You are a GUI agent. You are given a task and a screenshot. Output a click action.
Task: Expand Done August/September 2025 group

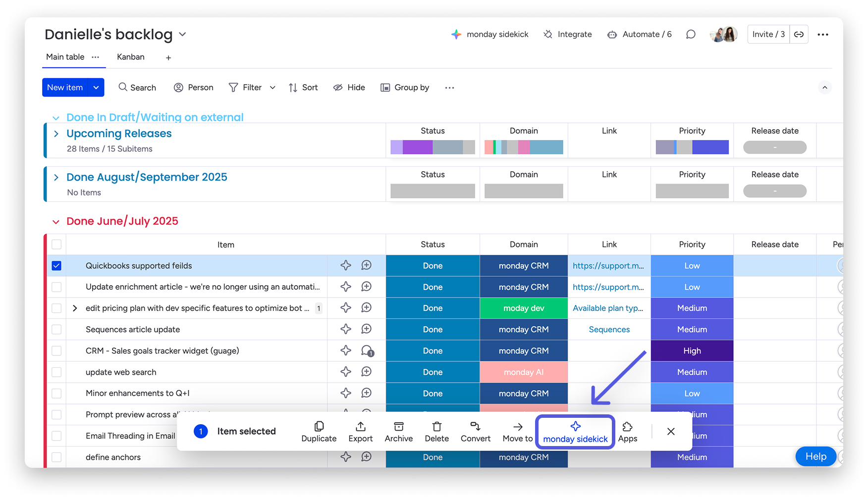[x=56, y=177]
